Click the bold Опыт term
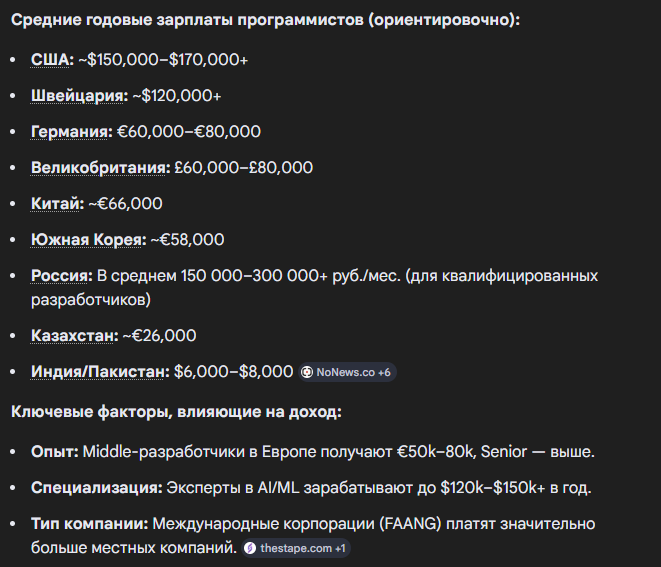The width and height of the screenshot is (661, 567). pyautogui.click(x=55, y=452)
